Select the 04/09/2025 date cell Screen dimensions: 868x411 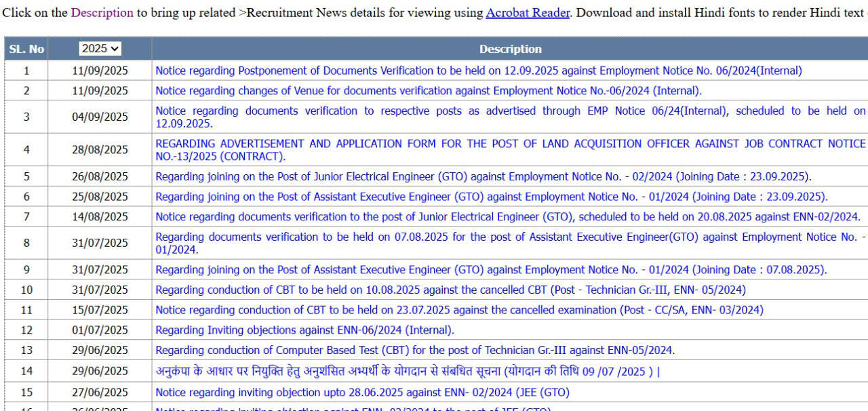tap(100, 117)
